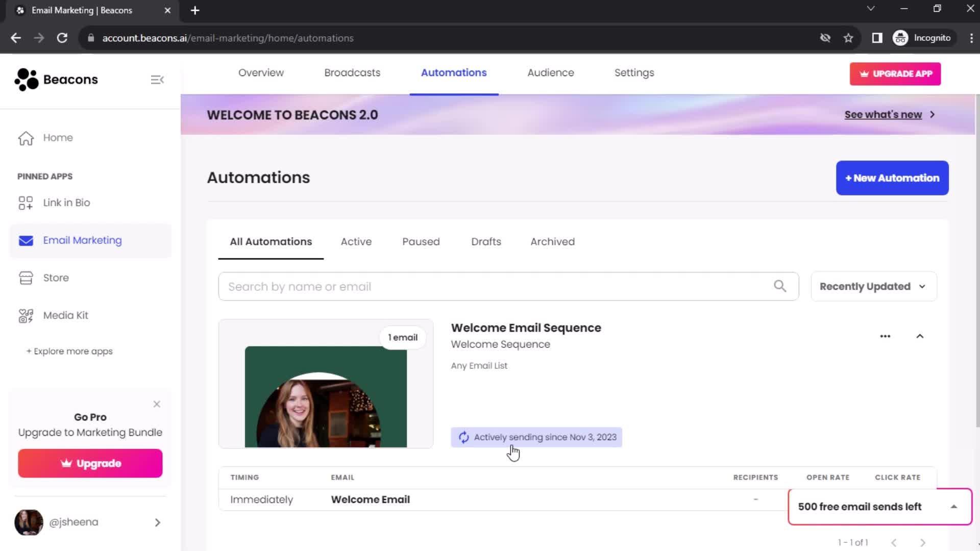This screenshot has height=551, width=980.
Task: Click the Link in Bio sidebar icon
Action: tap(25, 203)
